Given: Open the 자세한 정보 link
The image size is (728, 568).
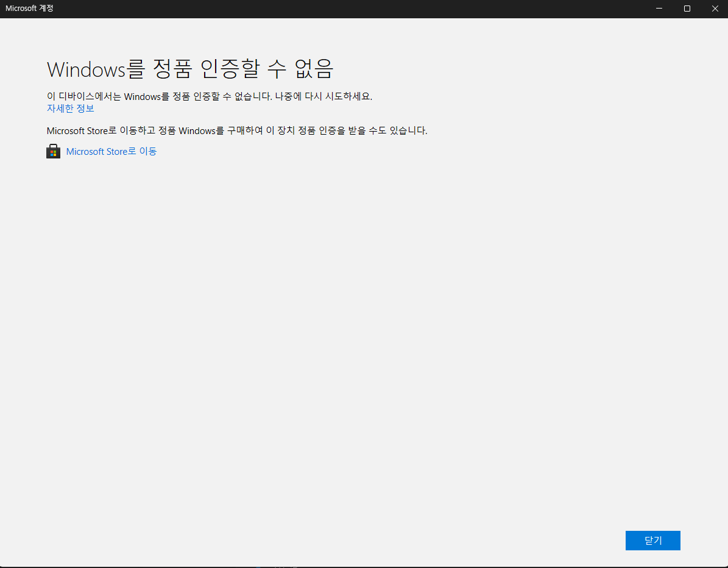Looking at the screenshot, I should click(71, 108).
